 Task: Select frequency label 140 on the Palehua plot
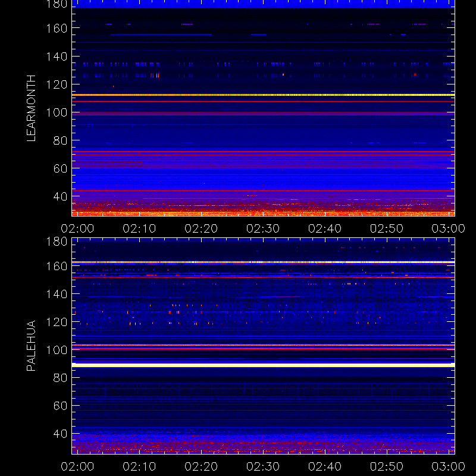[57, 294]
